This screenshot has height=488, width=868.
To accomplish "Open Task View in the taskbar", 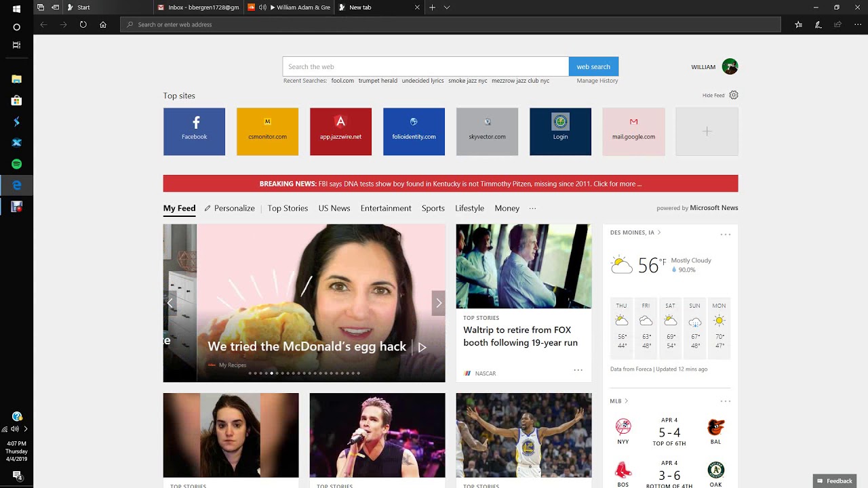I will pos(16,45).
